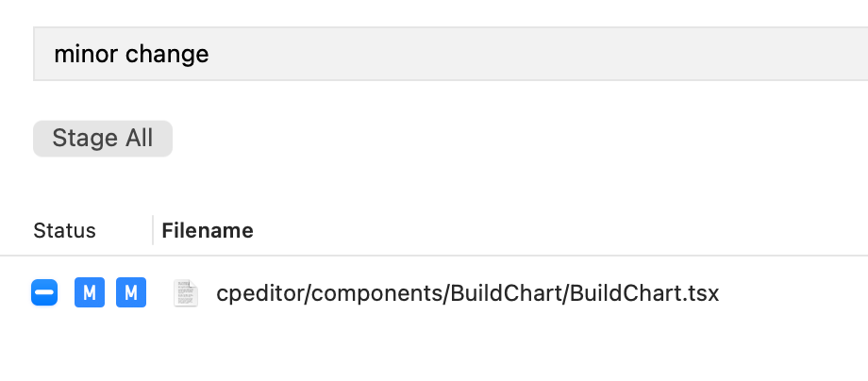The image size is (868, 381).
Task: Place cursor after 'minor change' text
Action: (210, 54)
